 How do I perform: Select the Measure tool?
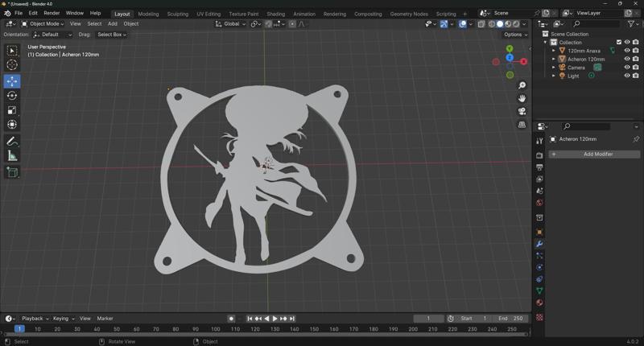(12, 156)
